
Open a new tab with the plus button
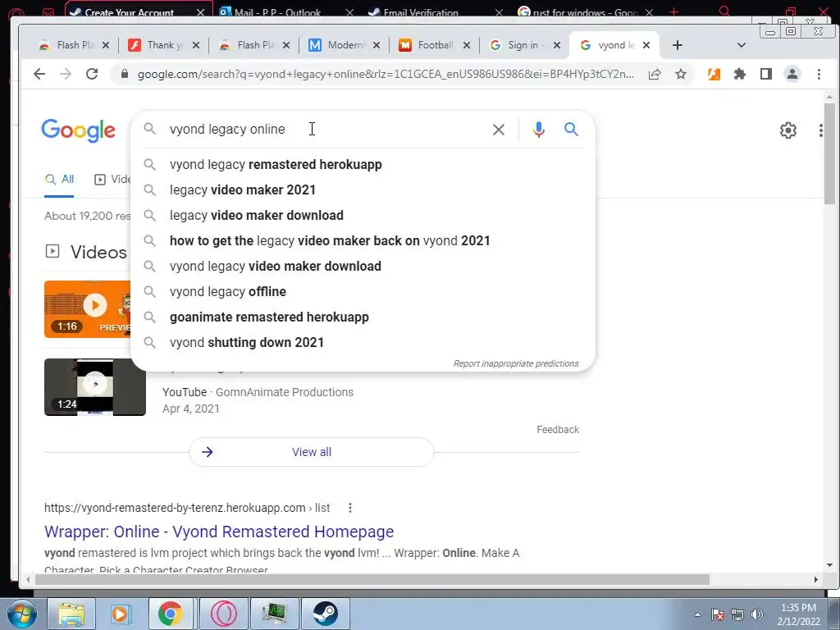[677, 45]
